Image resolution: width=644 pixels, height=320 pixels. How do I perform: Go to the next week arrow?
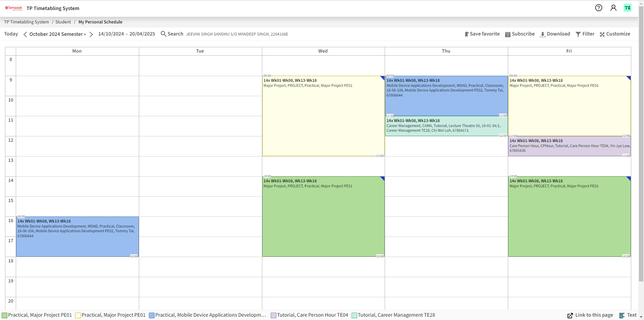pos(91,35)
